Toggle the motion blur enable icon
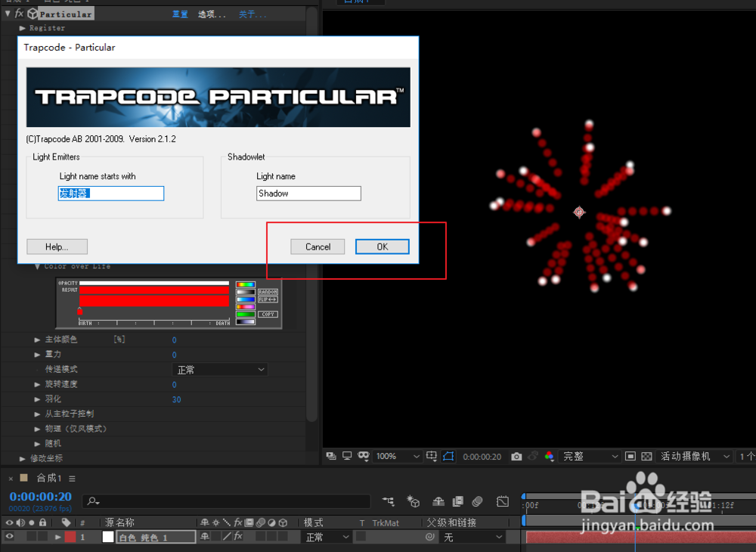Screen dimensions: 756x552 477,501
